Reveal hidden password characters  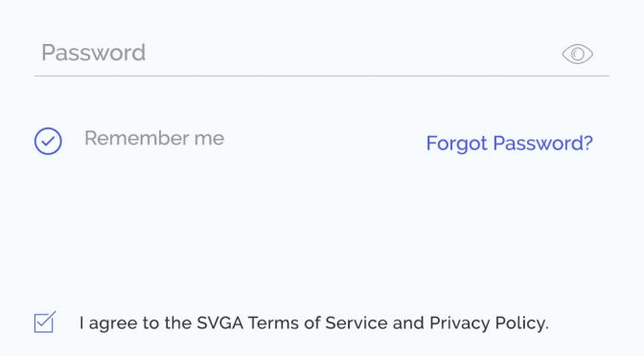pos(578,54)
